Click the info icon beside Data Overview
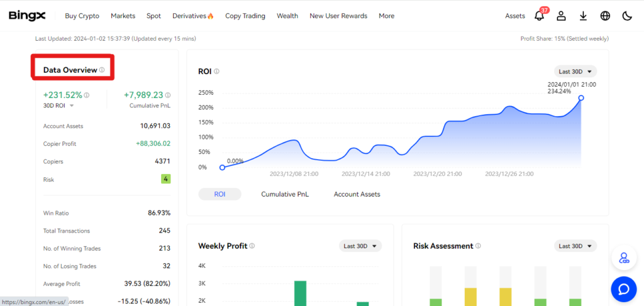Image resolution: width=644 pixels, height=306 pixels. point(102,70)
